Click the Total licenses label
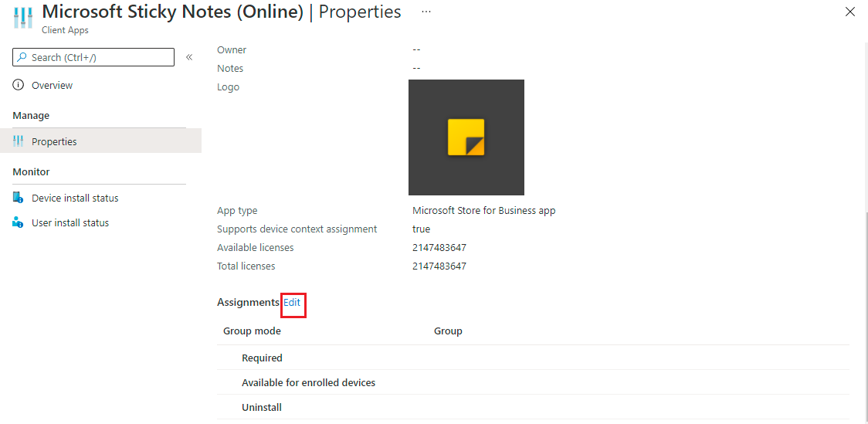Image resolution: width=868 pixels, height=424 pixels. (246, 266)
